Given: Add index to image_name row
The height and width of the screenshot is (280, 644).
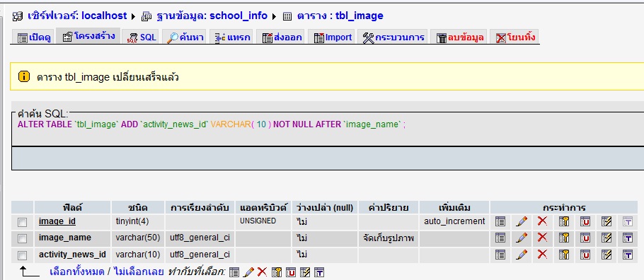Looking at the screenshot, I should tap(606, 238).
